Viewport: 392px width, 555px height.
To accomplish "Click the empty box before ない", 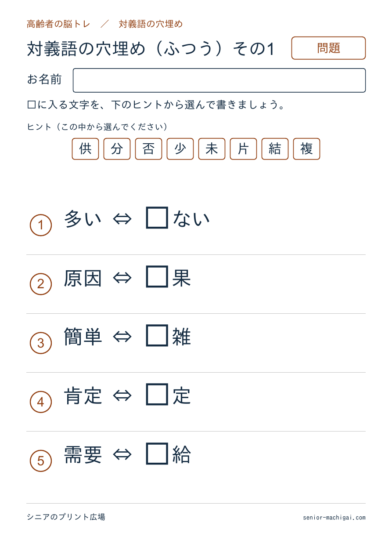I will 157,218.
